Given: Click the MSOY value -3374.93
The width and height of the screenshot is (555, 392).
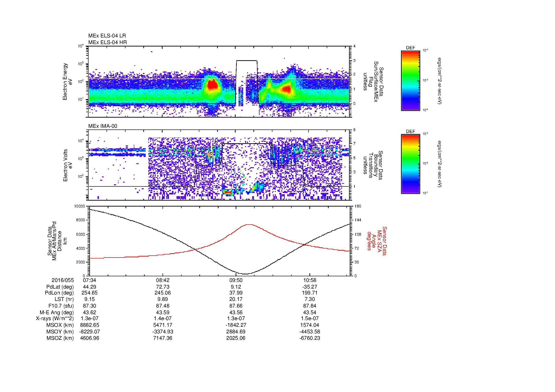Looking at the screenshot, I should point(163,332).
